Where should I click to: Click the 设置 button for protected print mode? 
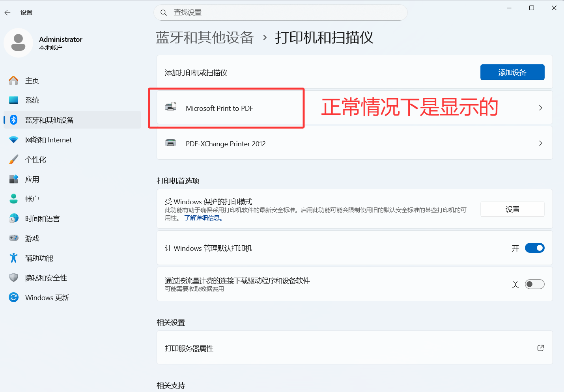coord(512,209)
